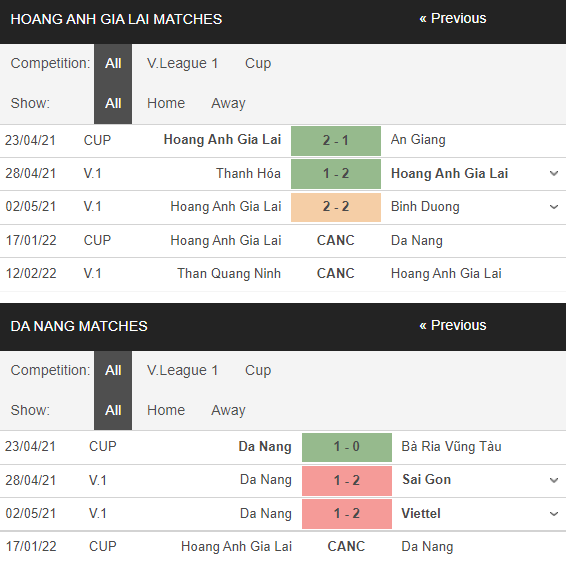Select Home filter in Hoang Anh Gia Lai section

(166, 103)
